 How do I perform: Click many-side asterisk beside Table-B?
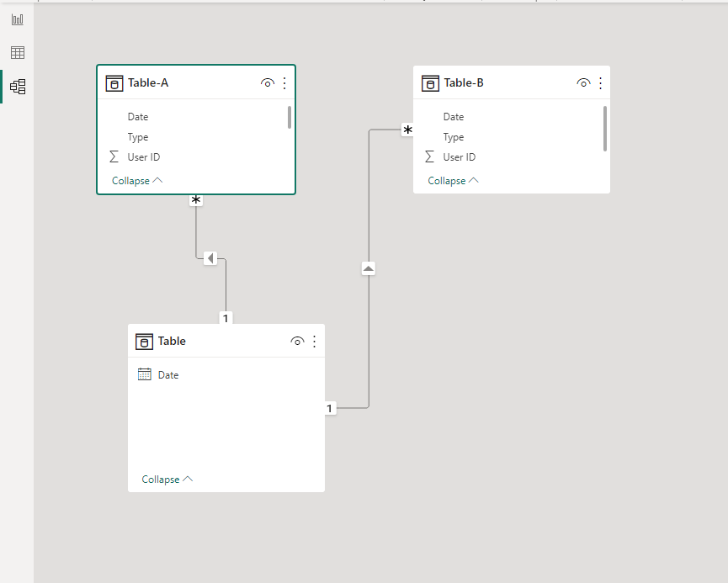click(407, 130)
